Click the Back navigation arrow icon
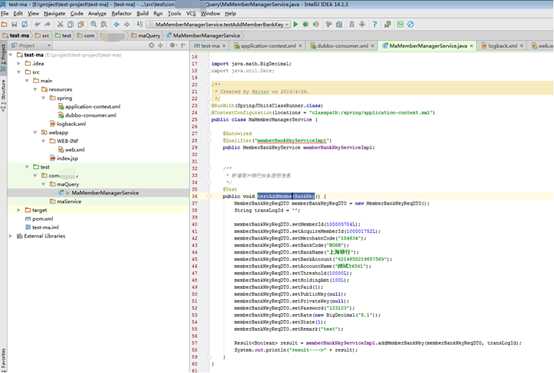This screenshot has height=373, width=554. pyautogui.click(x=116, y=24)
